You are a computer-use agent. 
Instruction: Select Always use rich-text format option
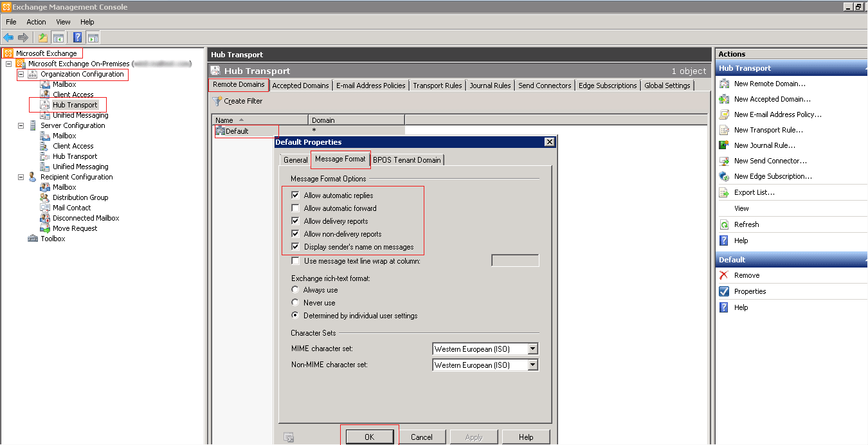[x=295, y=290]
